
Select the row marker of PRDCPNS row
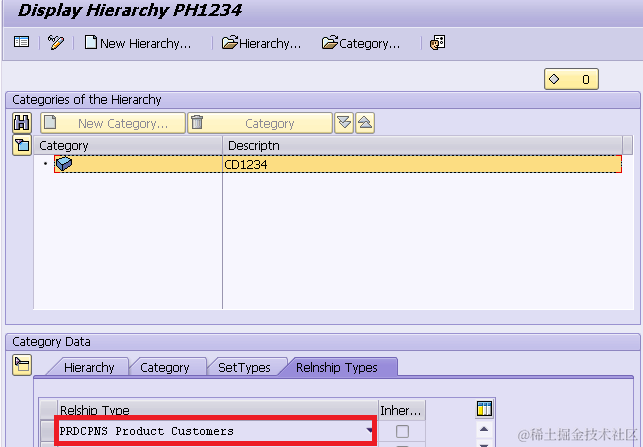[x=49, y=431]
